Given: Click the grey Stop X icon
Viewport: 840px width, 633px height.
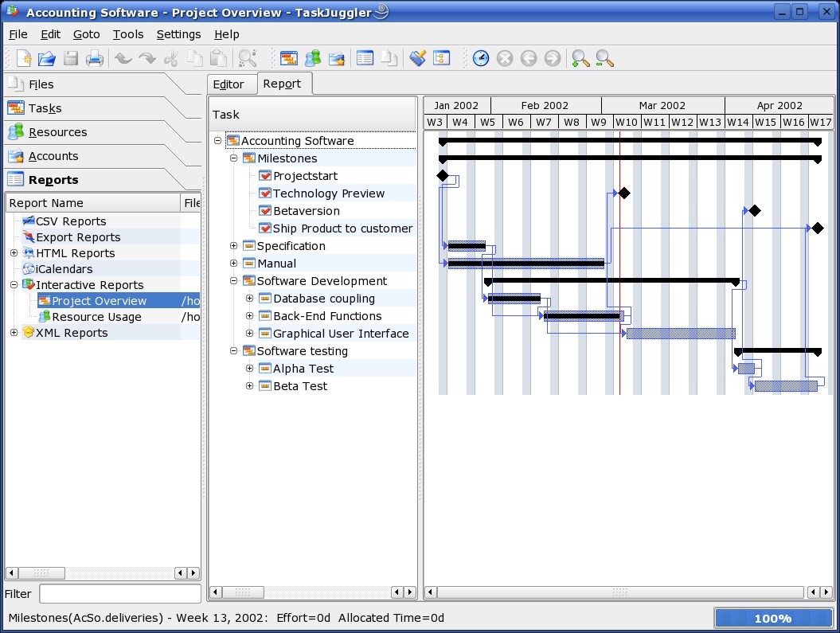Looking at the screenshot, I should [505, 58].
